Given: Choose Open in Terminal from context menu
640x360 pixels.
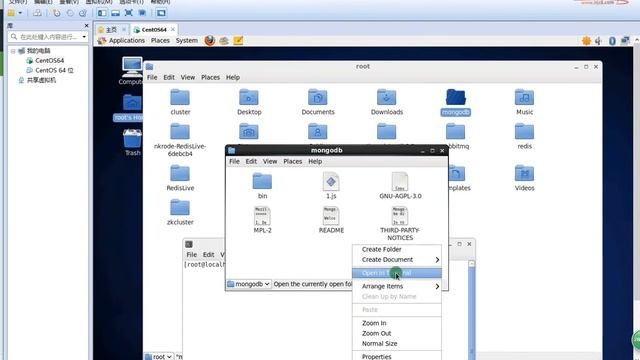Looking at the screenshot, I should [397, 273].
